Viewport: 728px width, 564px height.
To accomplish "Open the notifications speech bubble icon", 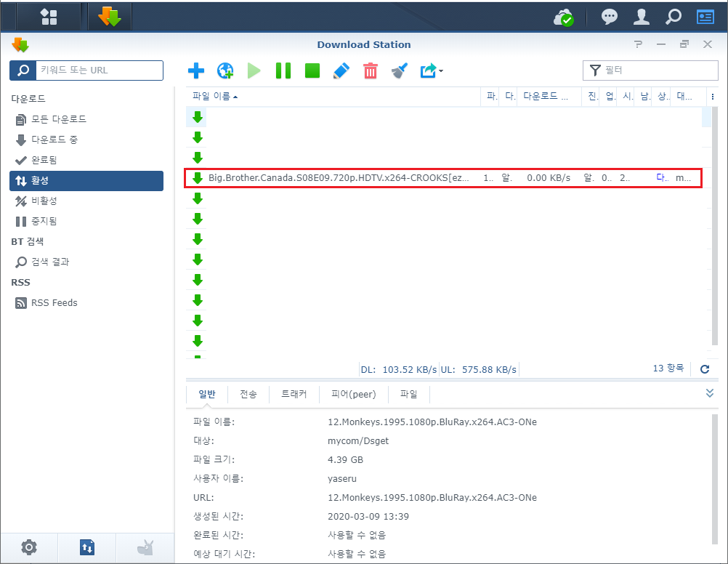I will click(609, 17).
